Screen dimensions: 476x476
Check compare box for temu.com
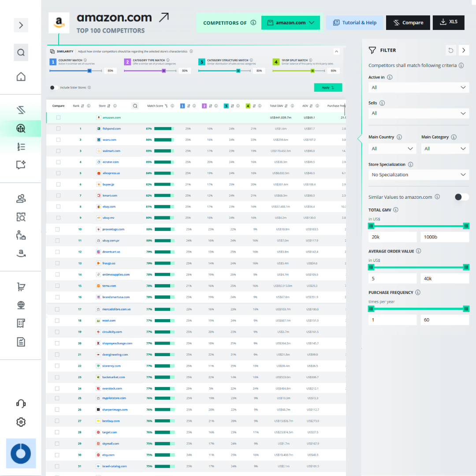click(x=57, y=286)
